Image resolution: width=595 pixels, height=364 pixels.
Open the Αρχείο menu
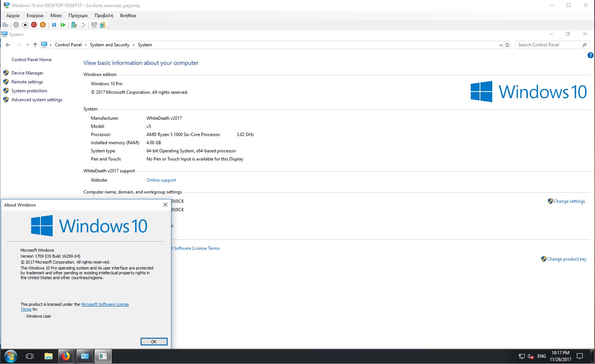click(13, 16)
